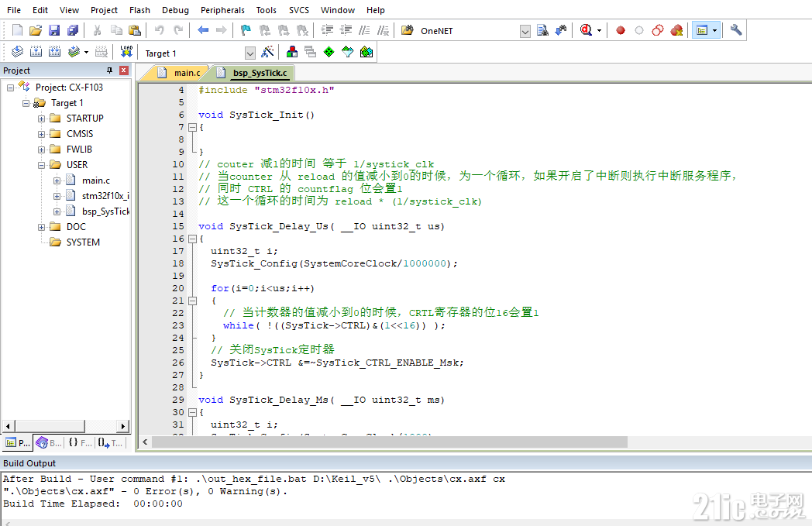This screenshot has height=526, width=812.
Task: Navigate backwards with blue left arrow
Action: tap(203, 30)
